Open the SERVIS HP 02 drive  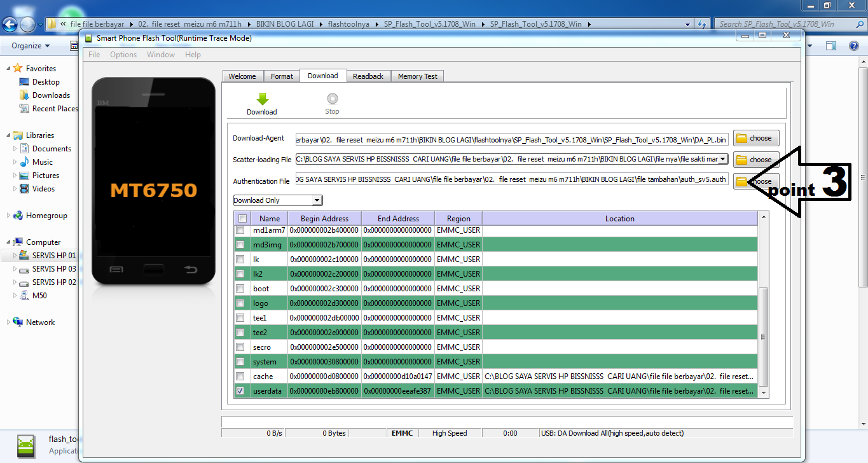[x=54, y=282]
